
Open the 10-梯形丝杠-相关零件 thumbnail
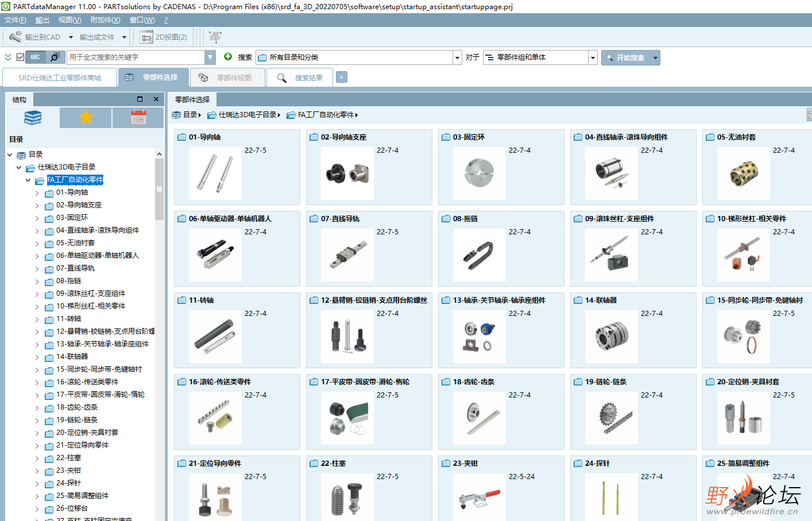(744, 255)
